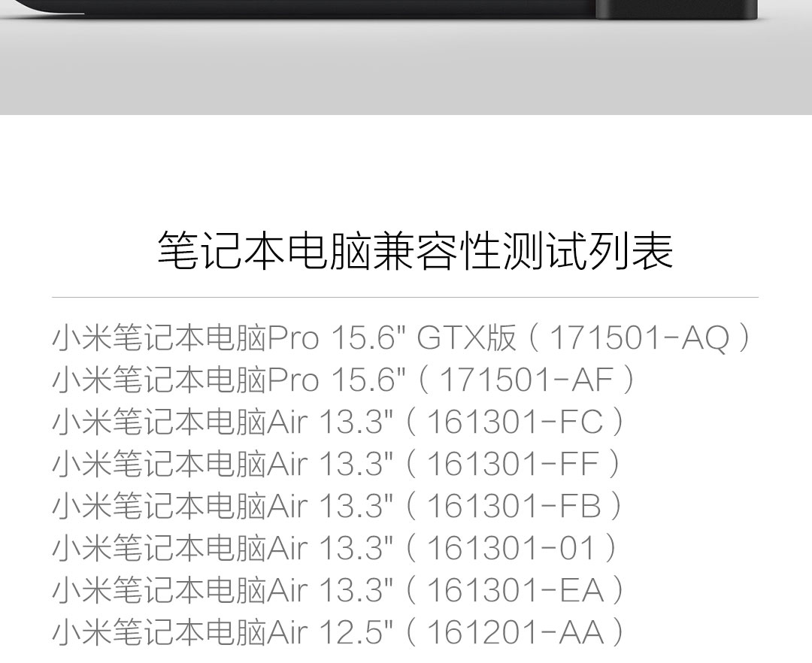Select the Air 12.5" laptop name text
The height and width of the screenshot is (663, 812).
tap(223, 632)
